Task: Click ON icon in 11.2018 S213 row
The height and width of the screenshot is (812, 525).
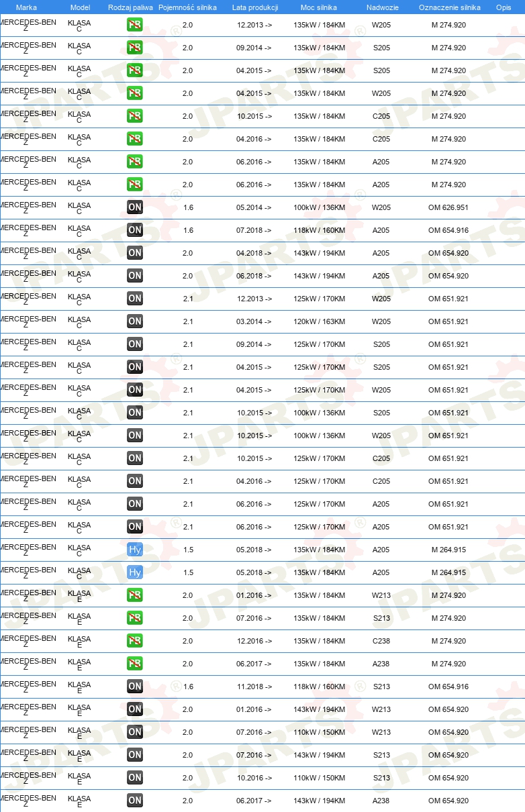Action: (135, 687)
